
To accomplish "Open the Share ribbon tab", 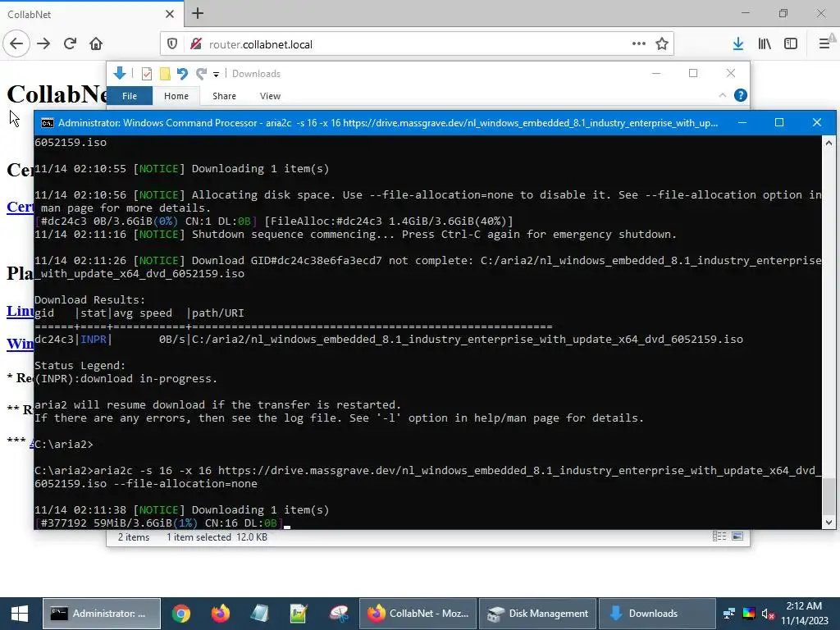I will click(224, 96).
